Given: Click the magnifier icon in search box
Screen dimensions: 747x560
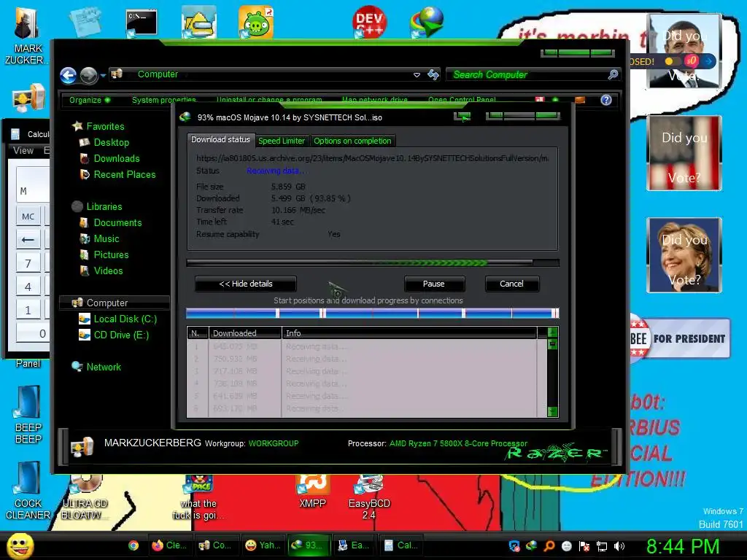Looking at the screenshot, I should pyautogui.click(x=613, y=74).
